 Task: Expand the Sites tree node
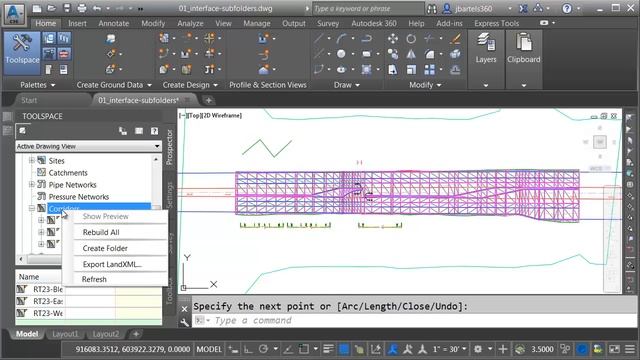tap(31, 160)
